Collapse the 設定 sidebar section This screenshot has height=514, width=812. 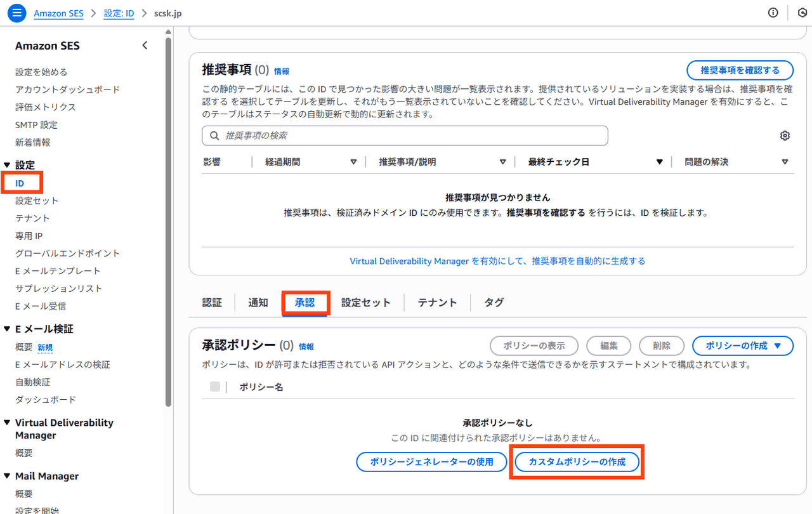(x=7, y=165)
